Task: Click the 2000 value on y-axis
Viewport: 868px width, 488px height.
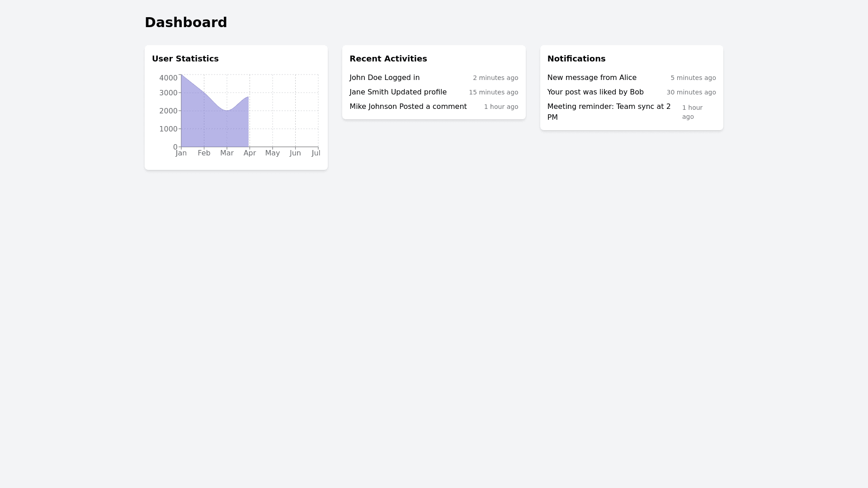Action: click(168, 111)
